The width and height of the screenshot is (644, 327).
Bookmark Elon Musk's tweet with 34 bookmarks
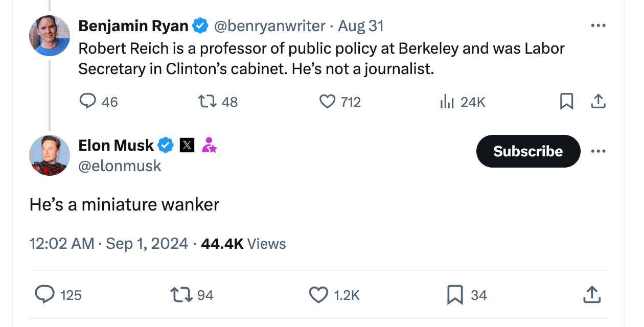[455, 295]
